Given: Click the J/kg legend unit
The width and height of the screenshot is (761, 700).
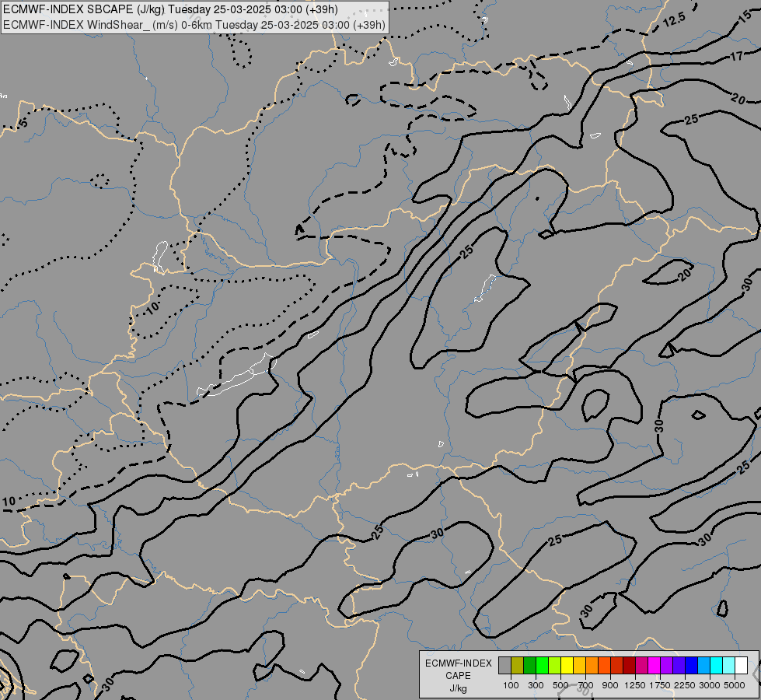Looking at the screenshot, I should (x=458, y=688).
